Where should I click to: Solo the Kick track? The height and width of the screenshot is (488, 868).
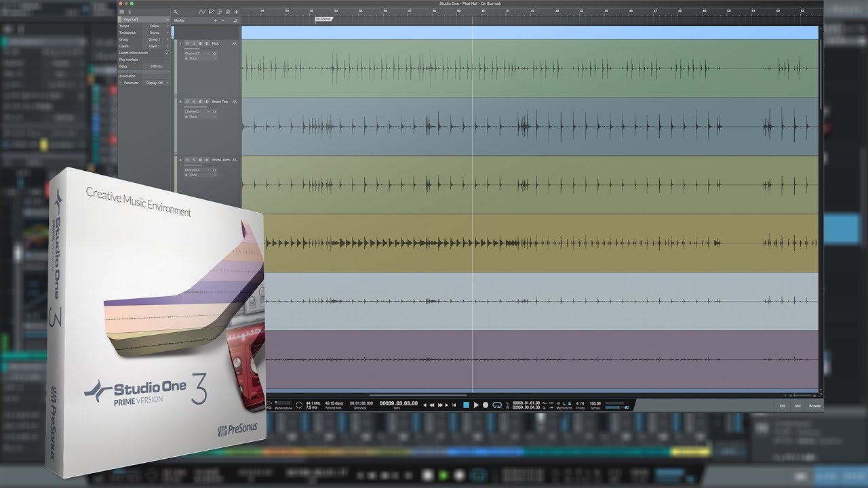click(x=193, y=43)
